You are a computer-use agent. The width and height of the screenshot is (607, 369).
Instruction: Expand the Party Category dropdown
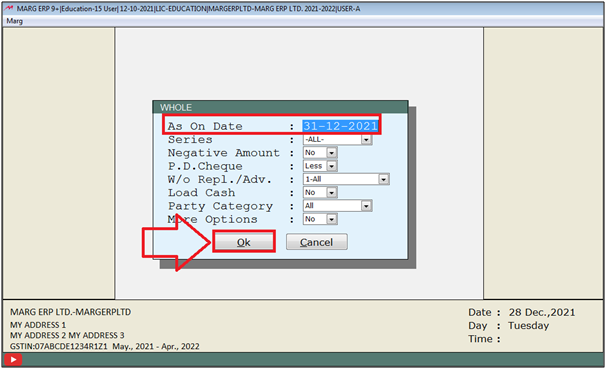[366, 206]
